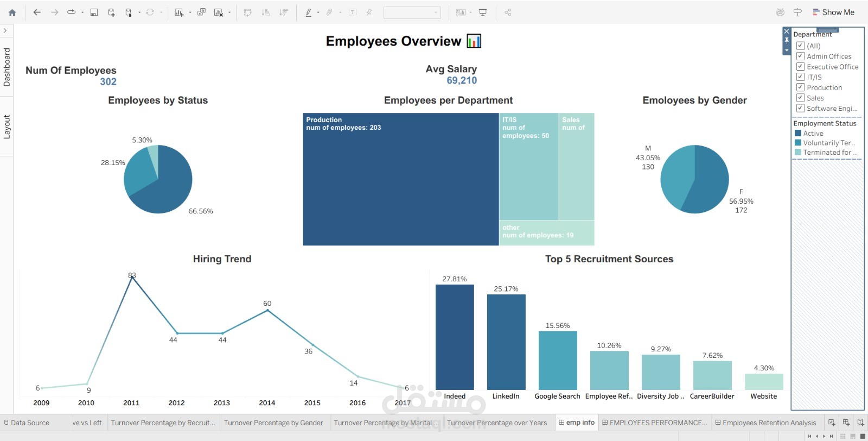Uncheck Executive Office department

pyautogui.click(x=800, y=66)
